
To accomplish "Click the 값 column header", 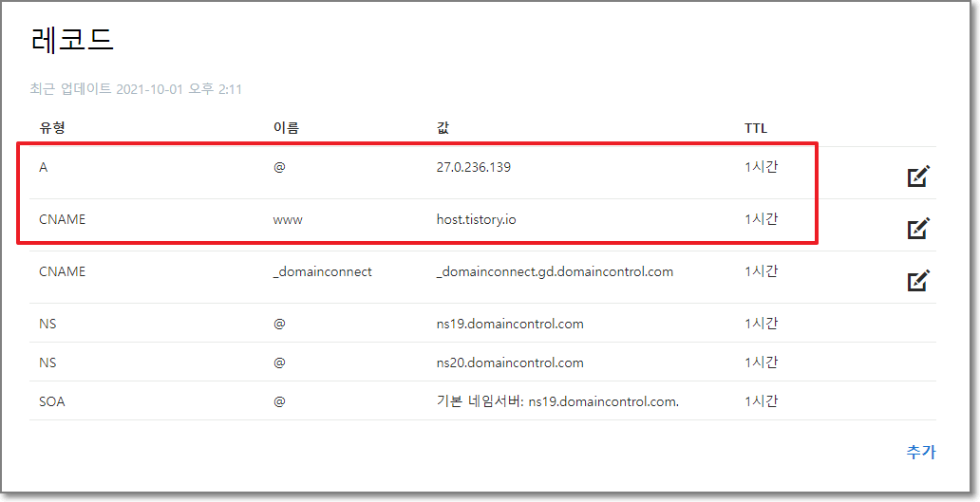I will coord(443,128).
